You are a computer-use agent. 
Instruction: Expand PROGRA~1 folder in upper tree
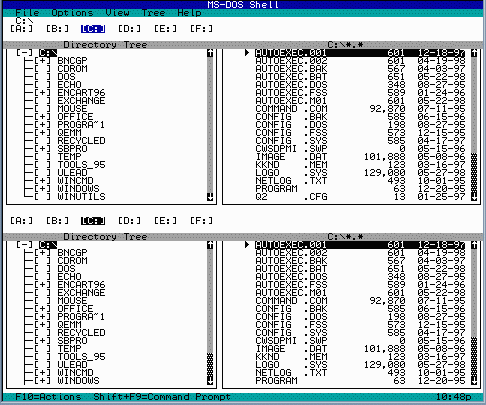pyautogui.click(x=43, y=125)
